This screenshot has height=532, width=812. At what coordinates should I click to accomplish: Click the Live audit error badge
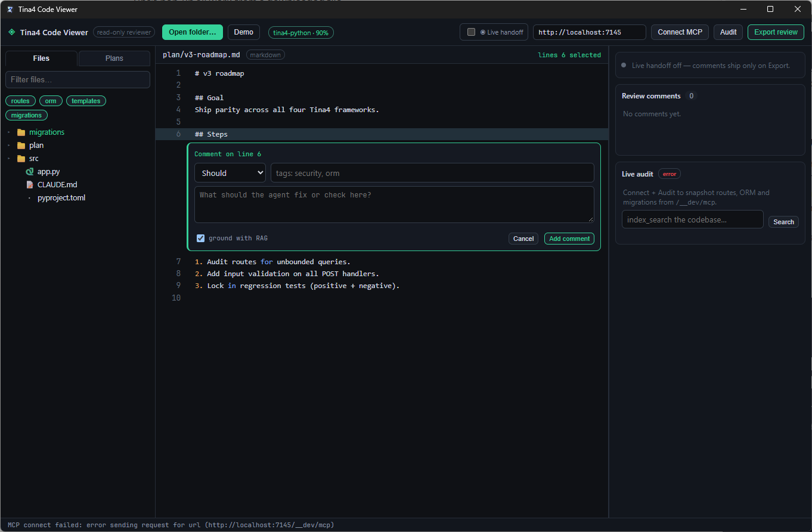(x=670, y=174)
